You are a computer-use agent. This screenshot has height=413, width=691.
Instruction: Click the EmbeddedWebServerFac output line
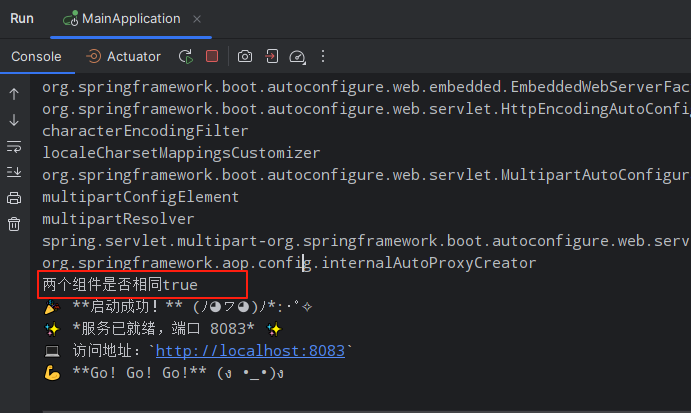click(366, 87)
